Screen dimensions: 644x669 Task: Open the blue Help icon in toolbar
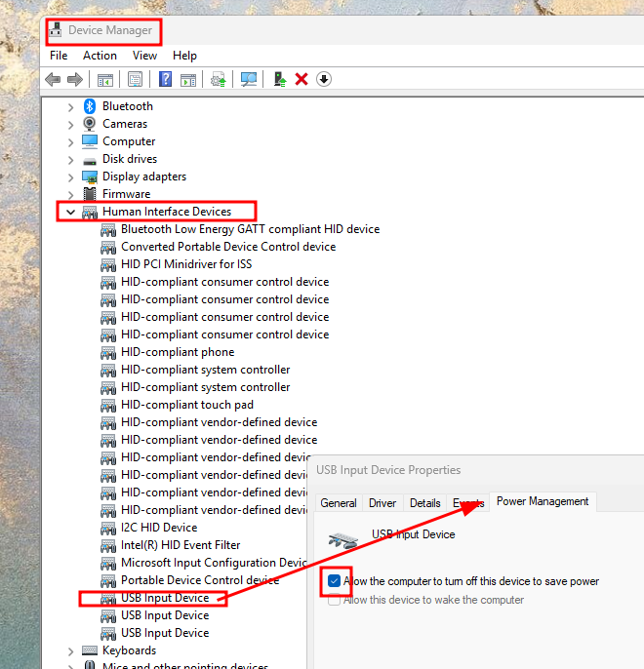[166, 79]
